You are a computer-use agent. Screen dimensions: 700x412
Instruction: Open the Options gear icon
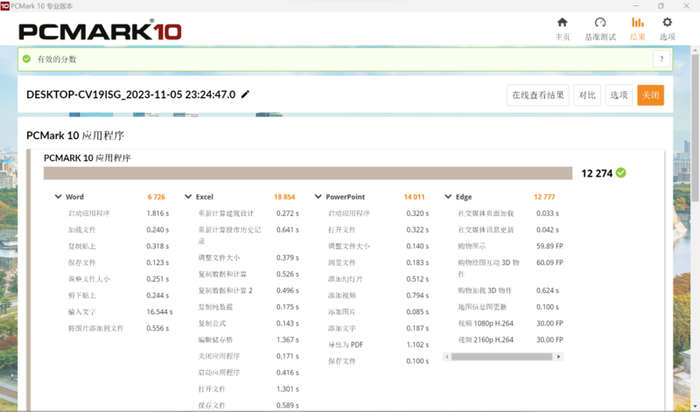pos(667,22)
